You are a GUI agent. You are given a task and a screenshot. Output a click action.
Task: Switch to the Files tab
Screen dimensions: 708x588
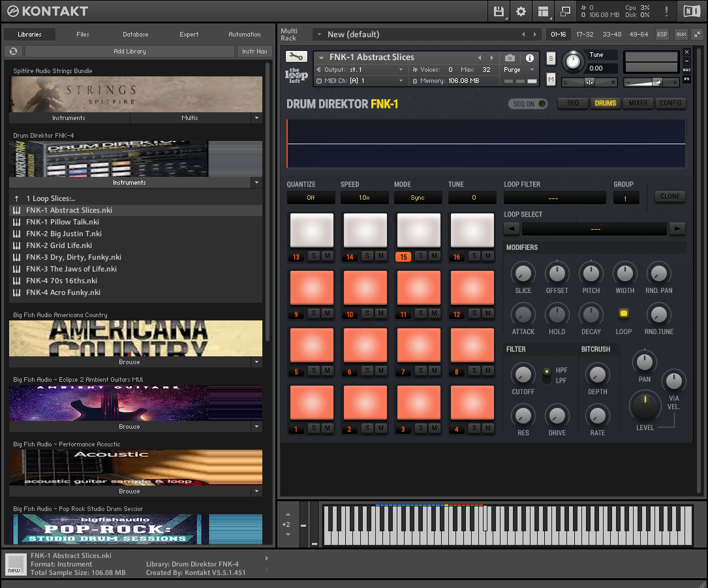(83, 35)
